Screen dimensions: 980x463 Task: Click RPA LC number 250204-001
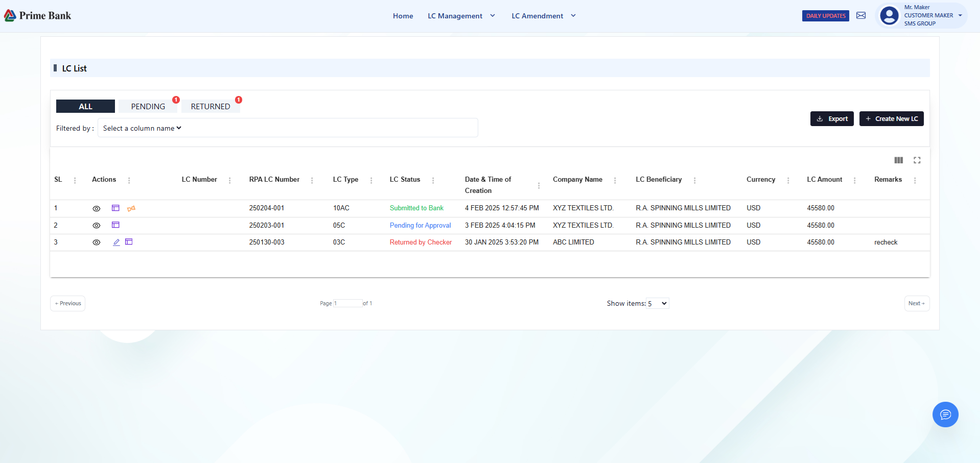(267, 208)
